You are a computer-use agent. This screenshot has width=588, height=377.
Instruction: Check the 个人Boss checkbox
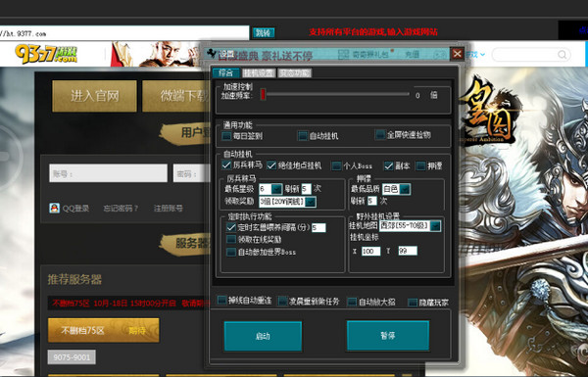pyautogui.click(x=337, y=165)
